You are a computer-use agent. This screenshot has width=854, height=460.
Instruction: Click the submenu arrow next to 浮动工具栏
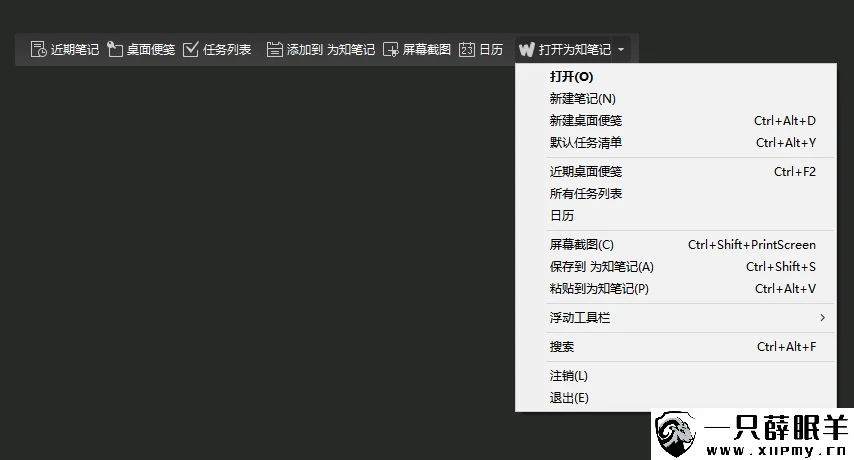tap(822, 317)
